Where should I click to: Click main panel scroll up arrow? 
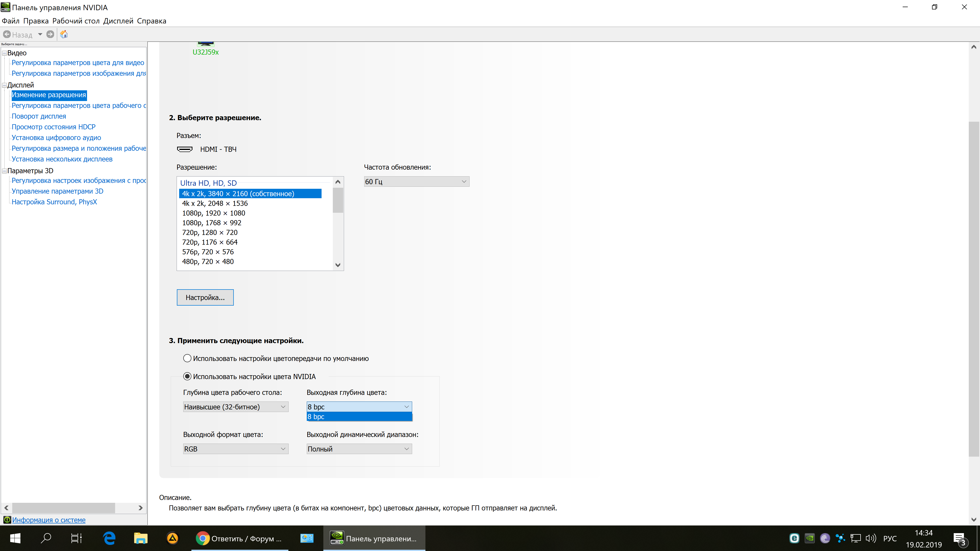(974, 47)
